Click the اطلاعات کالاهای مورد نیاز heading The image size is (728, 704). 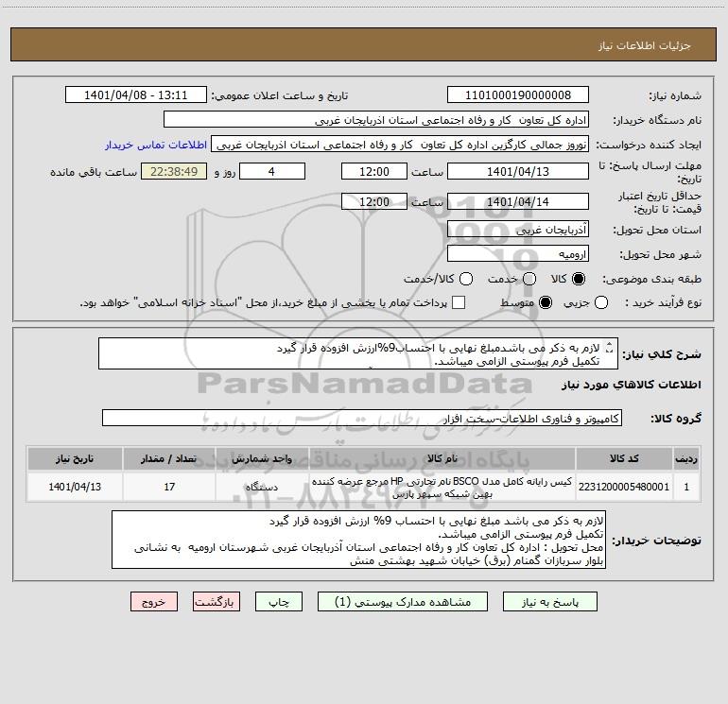pos(632,385)
